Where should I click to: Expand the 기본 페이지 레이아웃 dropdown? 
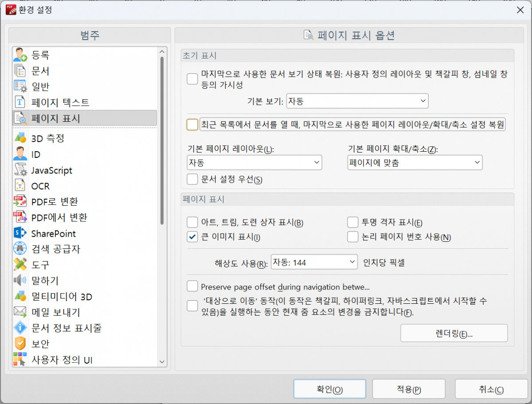(x=254, y=163)
